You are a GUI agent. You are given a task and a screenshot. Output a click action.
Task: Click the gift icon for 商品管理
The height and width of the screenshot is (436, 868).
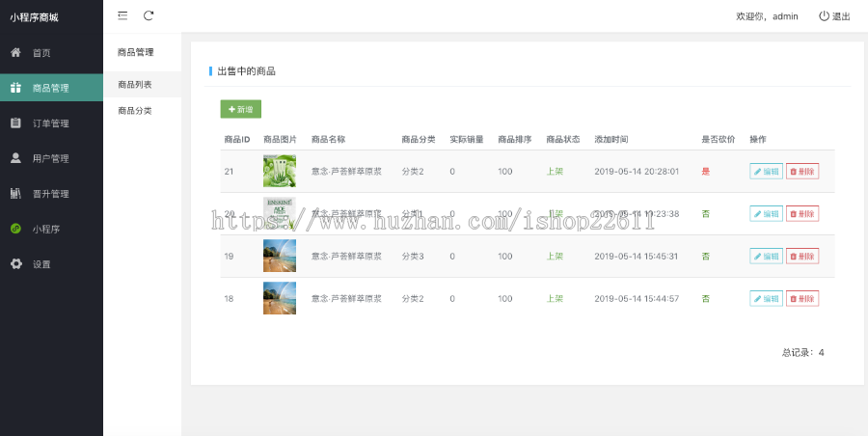pyautogui.click(x=16, y=88)
